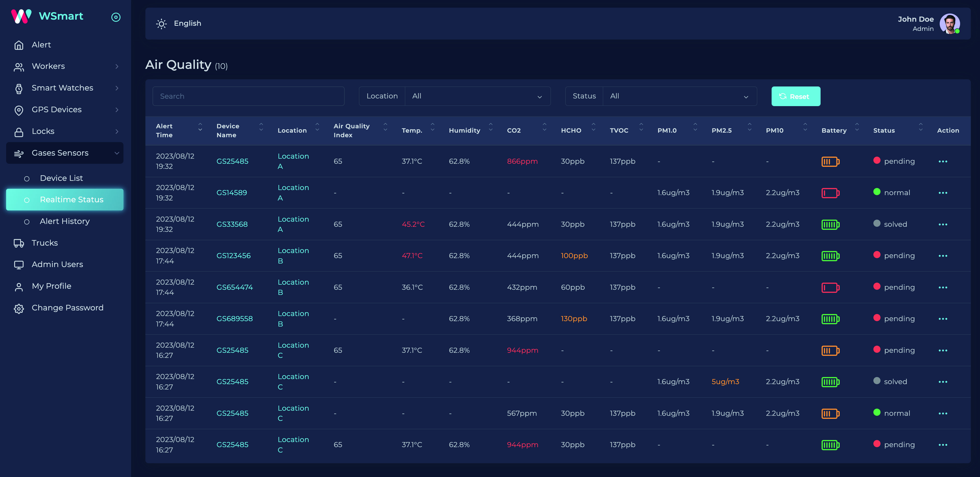Click the Trucks icon in the sidebar

click(19, 243)
